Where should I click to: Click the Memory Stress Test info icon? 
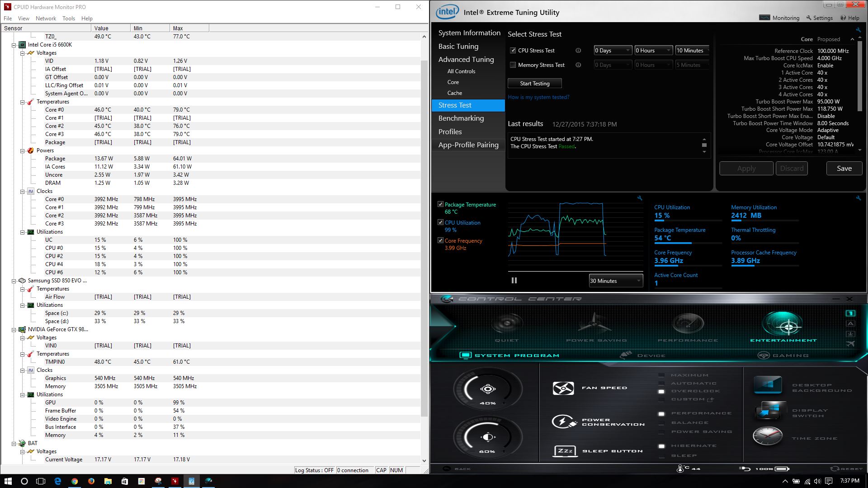(x=578, y=65)
